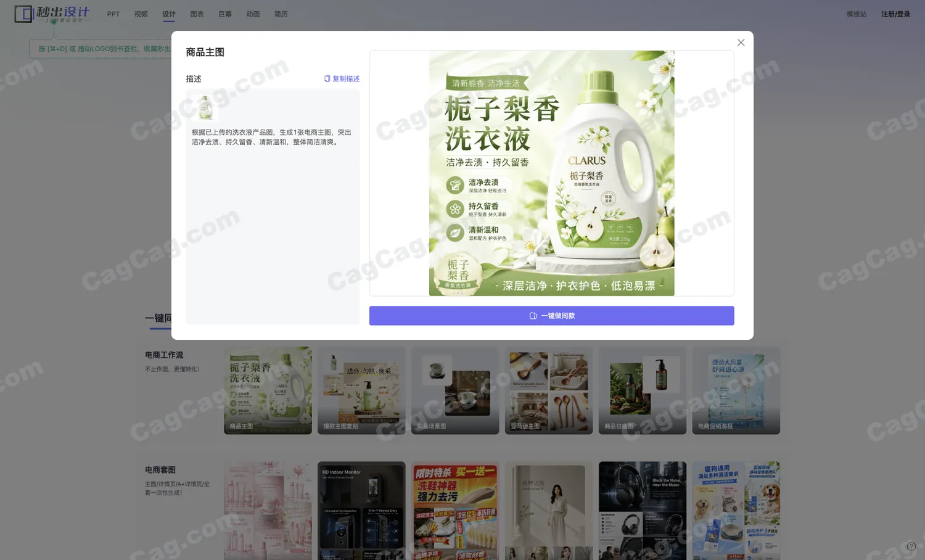Click the 电商套图 heading
Screen dimensions: 925x560
coord(160,470)
